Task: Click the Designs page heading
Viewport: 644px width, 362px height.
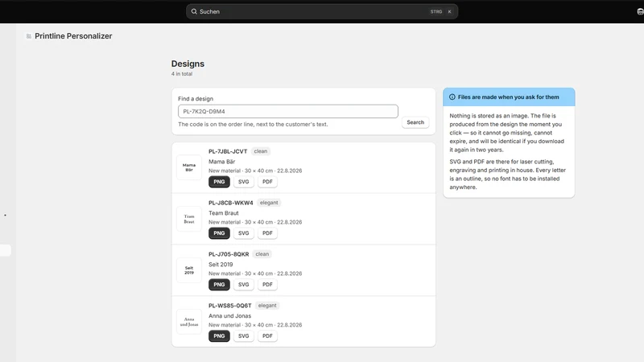Action: coord(188,64)
